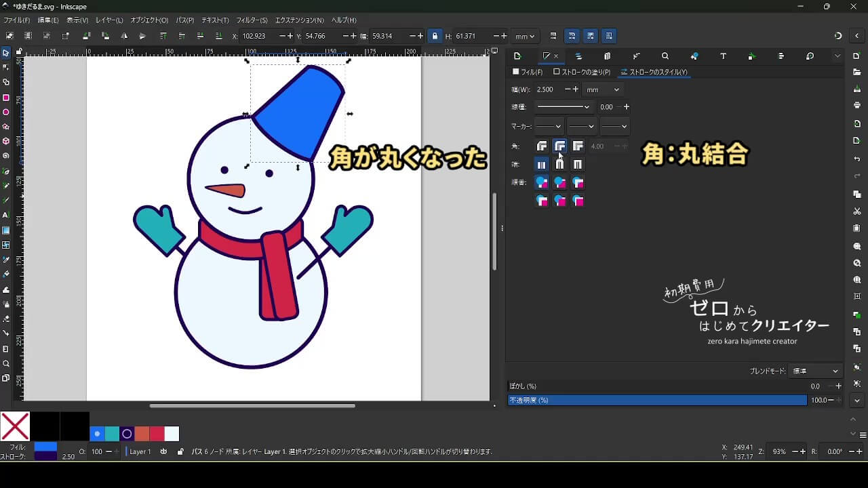Click the print icon in the right toolbar
Viewport: 868px width, 488px height.
pyautogui.click(x=857, y=105)
